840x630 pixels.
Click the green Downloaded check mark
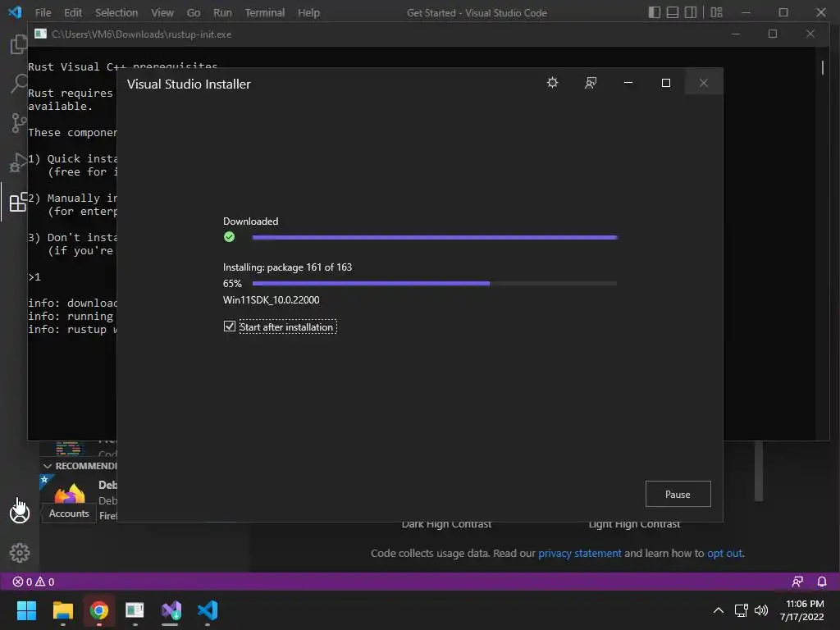pyautogui.click(x=230, y=237)
